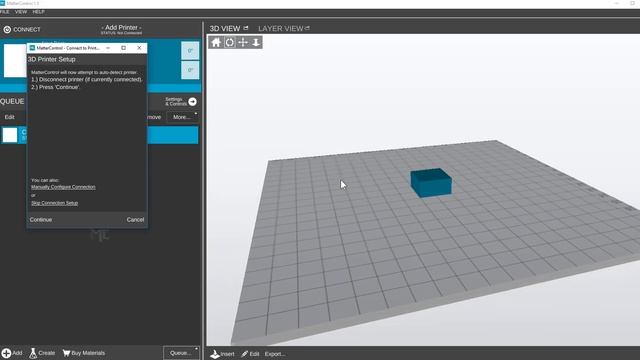Click Continue in 3D Printer Setup
640x360 pixels.
[41, 220]
